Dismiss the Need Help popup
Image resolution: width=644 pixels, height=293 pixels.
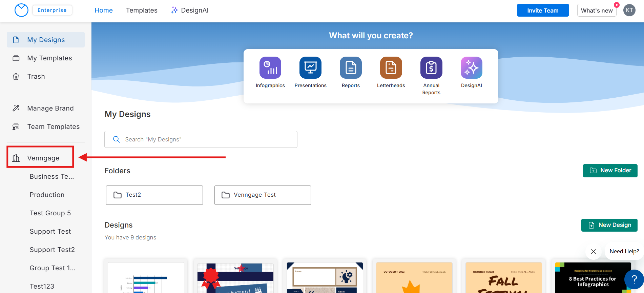[593, 251]
